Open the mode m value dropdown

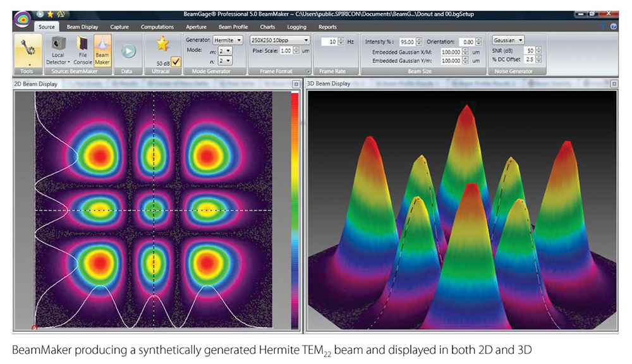pyautogui.click(x=224, y=51)
